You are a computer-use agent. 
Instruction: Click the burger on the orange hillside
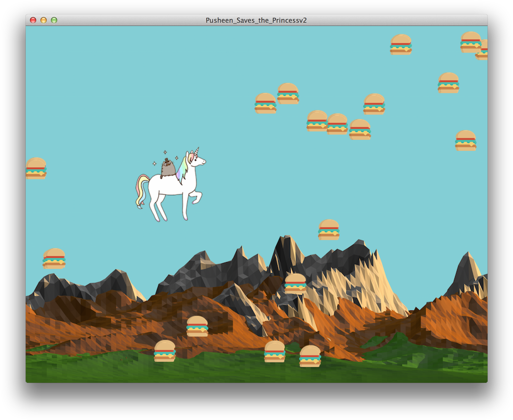(x=197, y=326)
